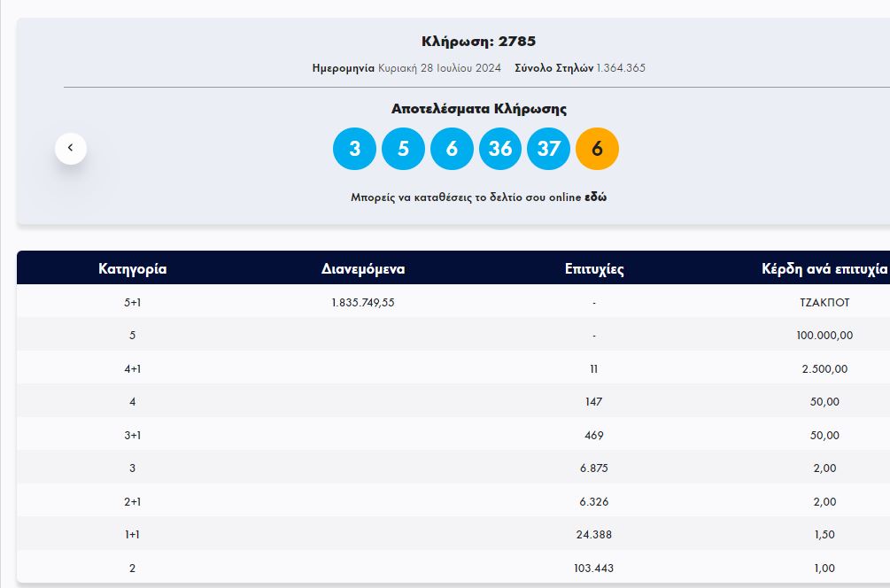890x588 pixels.
Task: Click the Επιτυχίες column header
Action: coord(594,269)
